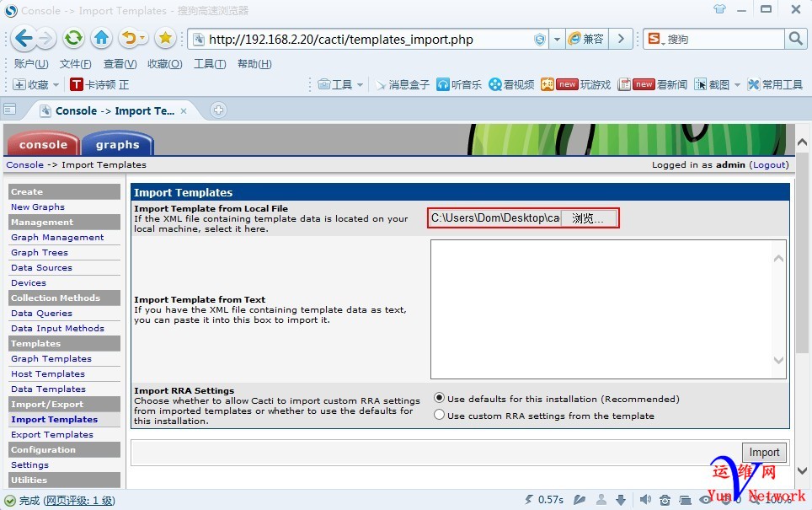Reload the page with the green refresh icon
Viewport: 812px width, 510px height.
[x=73, y=38]
